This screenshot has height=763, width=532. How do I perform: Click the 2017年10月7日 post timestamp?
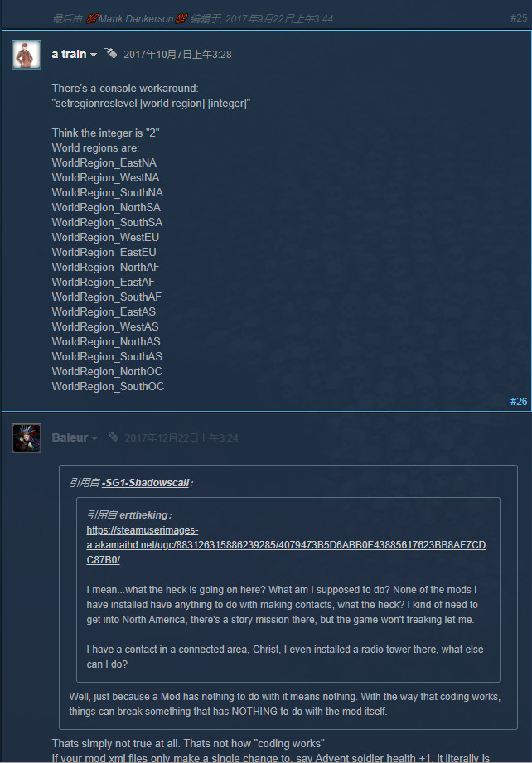177,55
